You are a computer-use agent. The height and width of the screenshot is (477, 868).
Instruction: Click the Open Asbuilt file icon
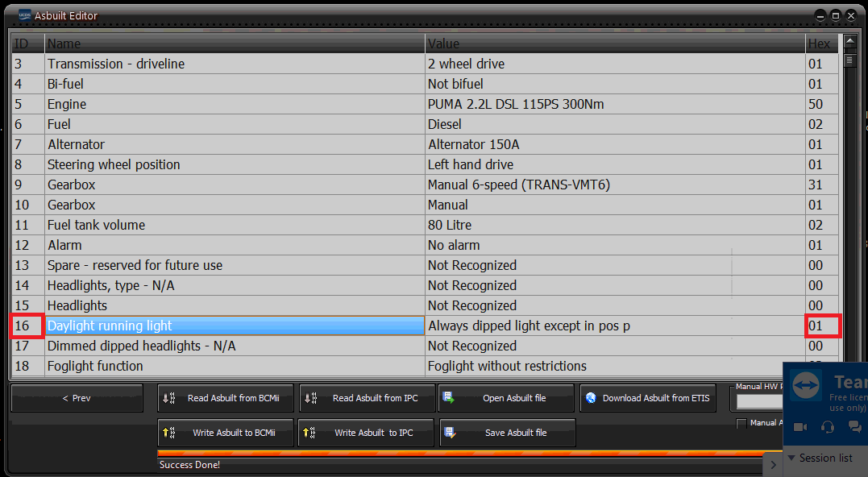click(x=449, y=398)
